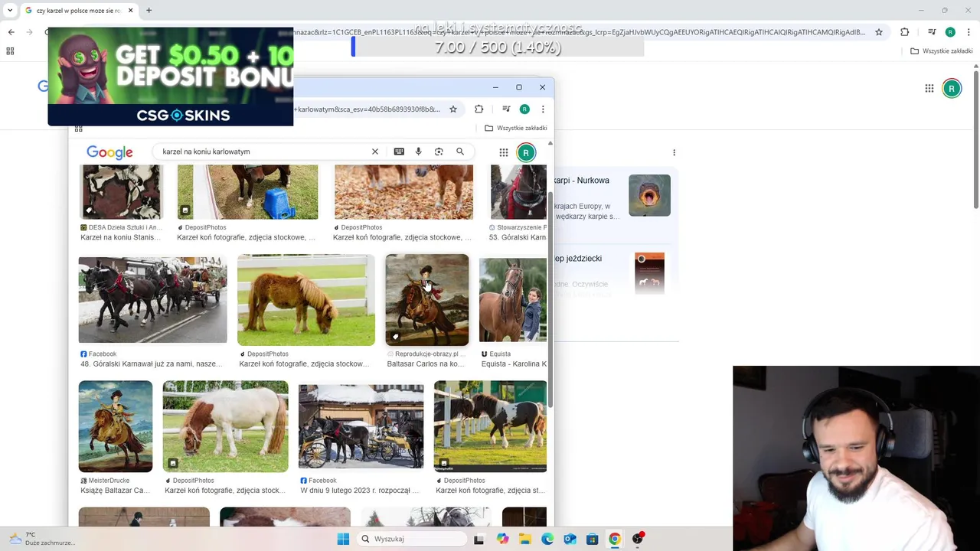980x551 pixels.
Task: Open the '48. Góralski Karnawał' Facebook image
Action: [x=152, y=300]
